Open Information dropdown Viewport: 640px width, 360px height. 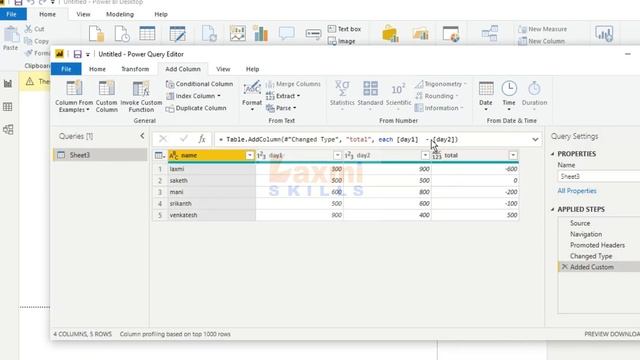[x=439, y=108]
